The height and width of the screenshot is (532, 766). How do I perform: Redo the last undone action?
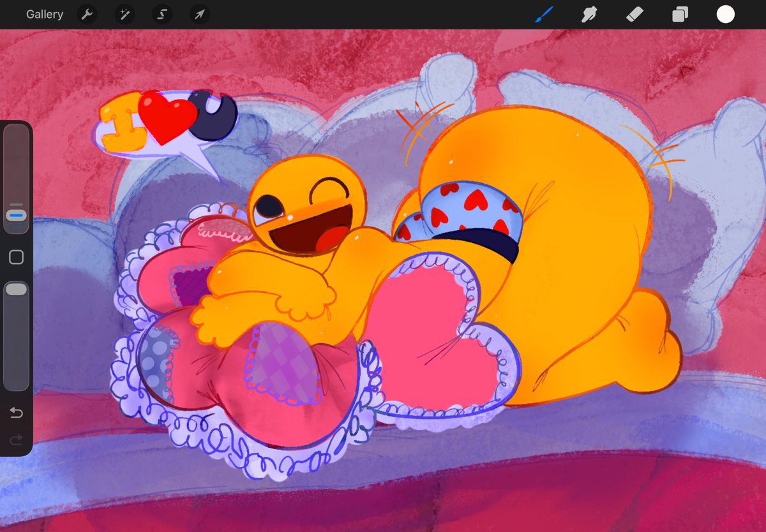pos(17,440)
